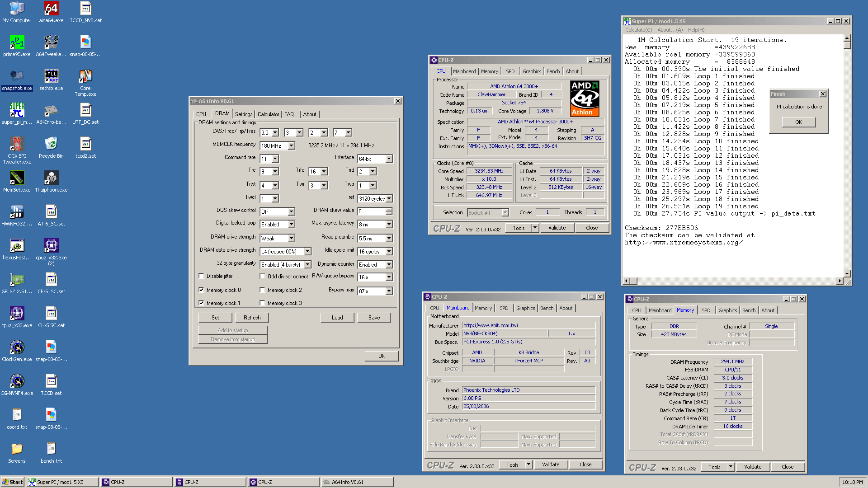This screenshot has width=868, height=488.
Task: Open Command rate 1T dropdown
Action: 275,159
